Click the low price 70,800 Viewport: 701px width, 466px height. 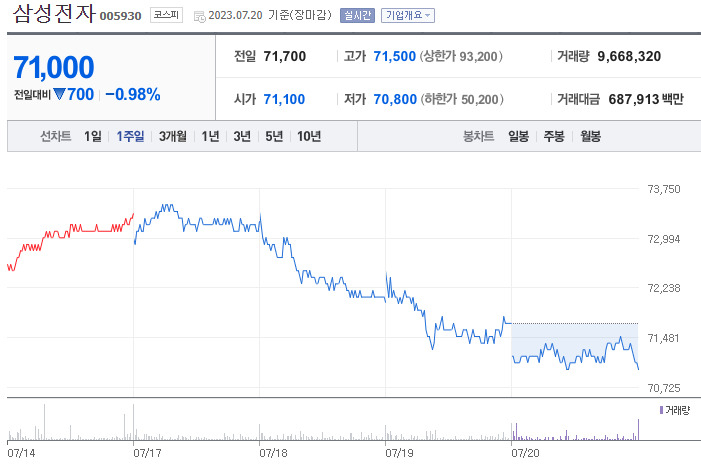pos(395,99)
